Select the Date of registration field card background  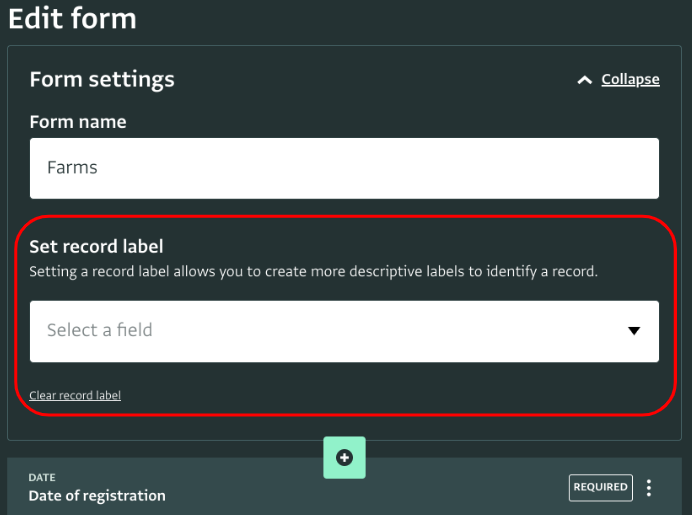pyautogui.click(x=344, y=486)
